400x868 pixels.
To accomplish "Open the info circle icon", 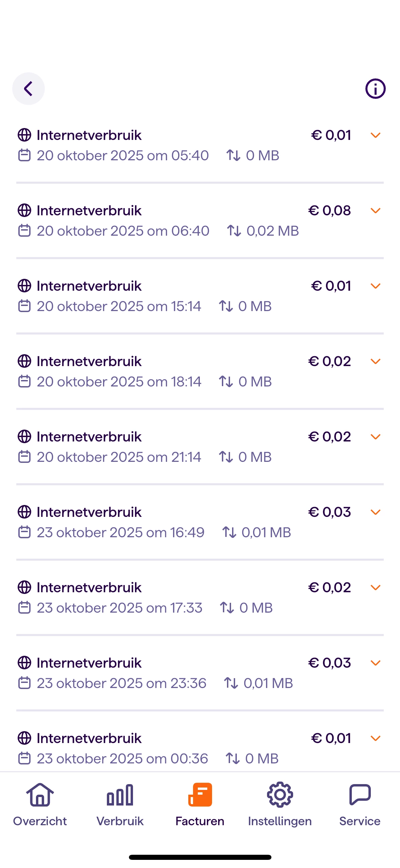I will click(375, 89).
